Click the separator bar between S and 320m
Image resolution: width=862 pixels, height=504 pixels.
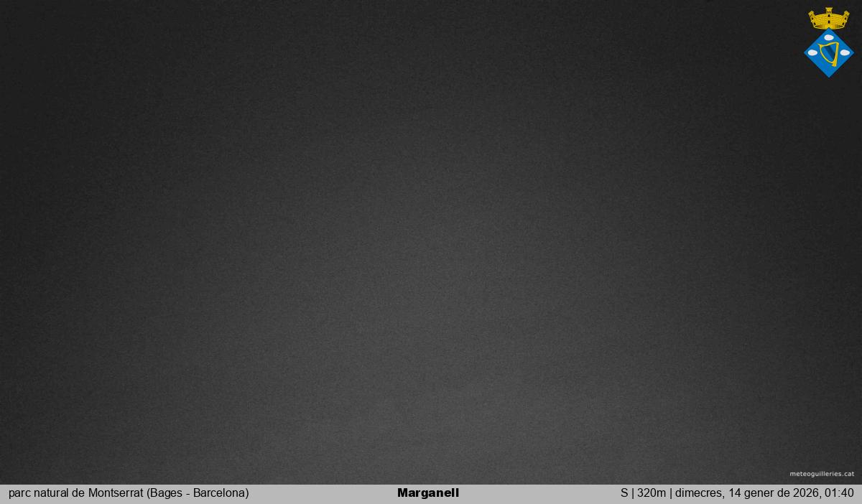632,493
